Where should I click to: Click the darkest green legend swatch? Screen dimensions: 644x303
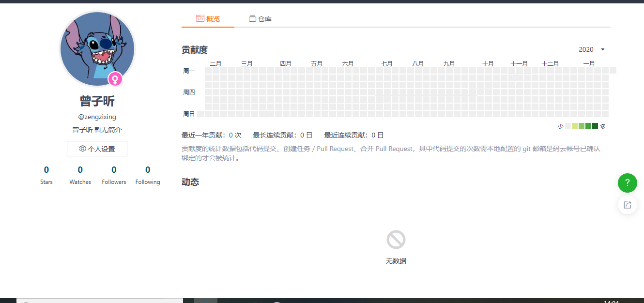595,126
